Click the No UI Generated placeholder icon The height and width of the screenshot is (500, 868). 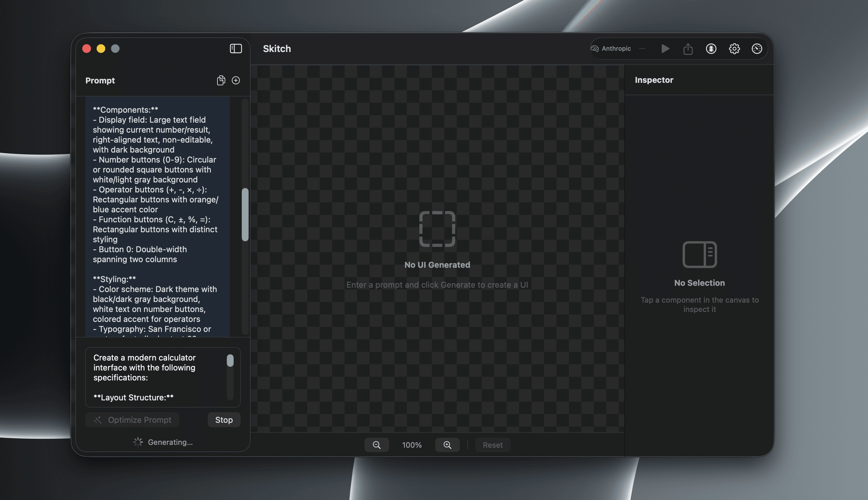click(437, 229)
